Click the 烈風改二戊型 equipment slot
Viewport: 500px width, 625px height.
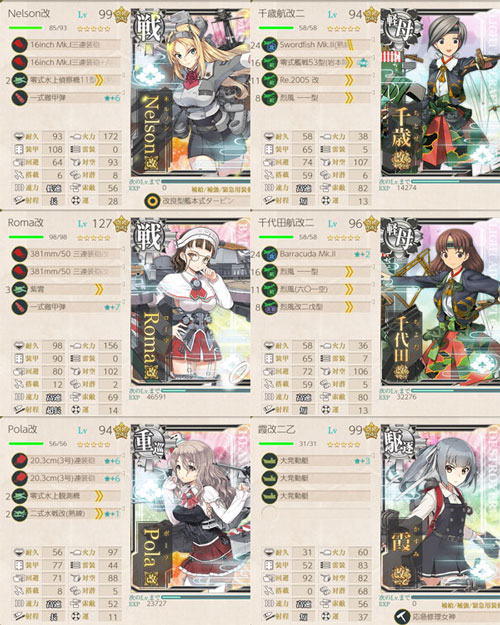tap(317, 307)
